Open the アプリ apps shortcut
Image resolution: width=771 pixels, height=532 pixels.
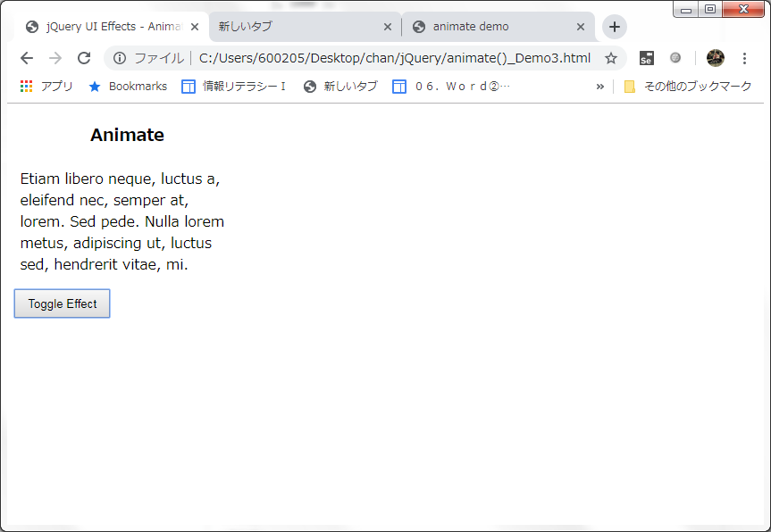click(46, 87)
